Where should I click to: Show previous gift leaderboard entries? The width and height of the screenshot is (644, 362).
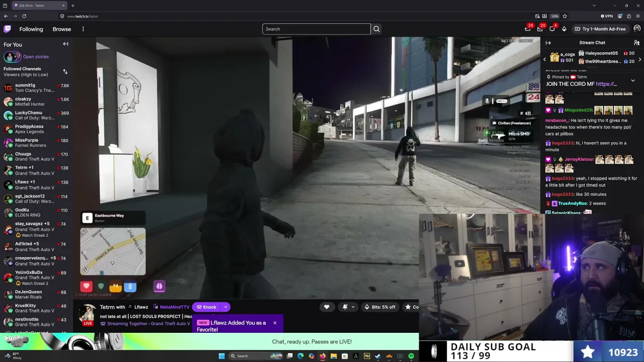tap(544, 60)
